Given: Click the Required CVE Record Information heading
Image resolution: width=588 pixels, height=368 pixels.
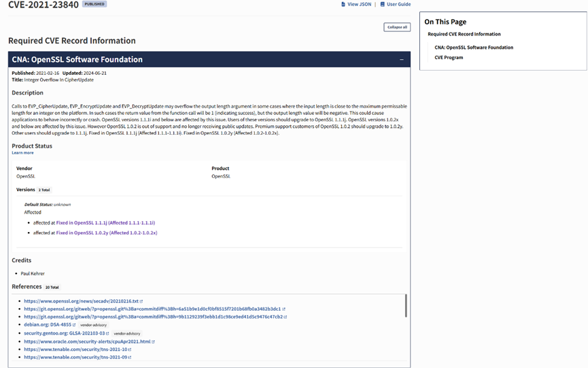Looking at the screenshot, I should pos(72,41).
